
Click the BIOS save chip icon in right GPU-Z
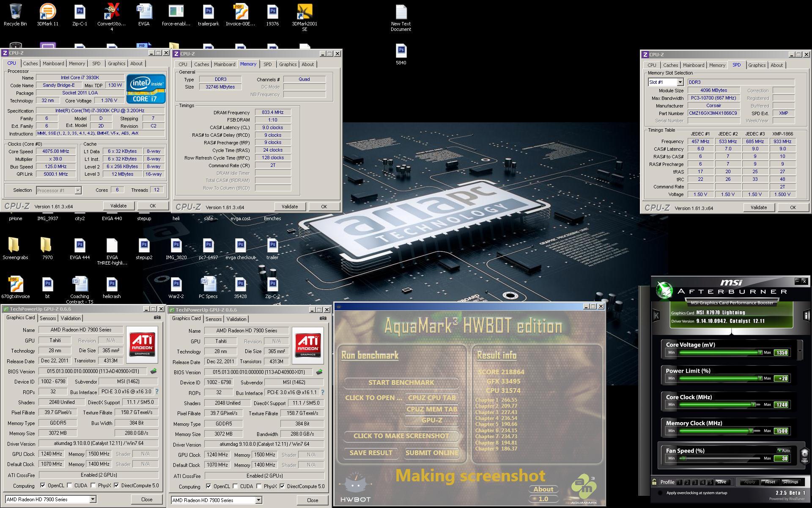(319, 372)
